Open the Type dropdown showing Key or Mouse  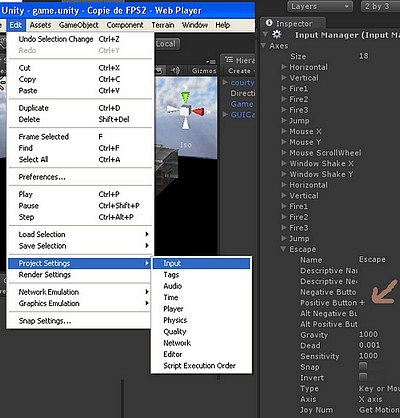tap(379, 388)
